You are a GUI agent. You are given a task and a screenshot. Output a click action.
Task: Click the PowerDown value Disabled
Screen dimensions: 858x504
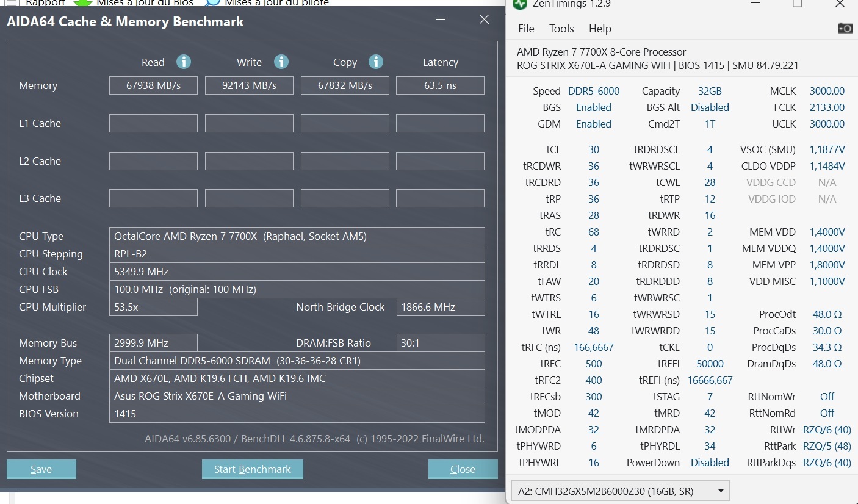[710, 463]
